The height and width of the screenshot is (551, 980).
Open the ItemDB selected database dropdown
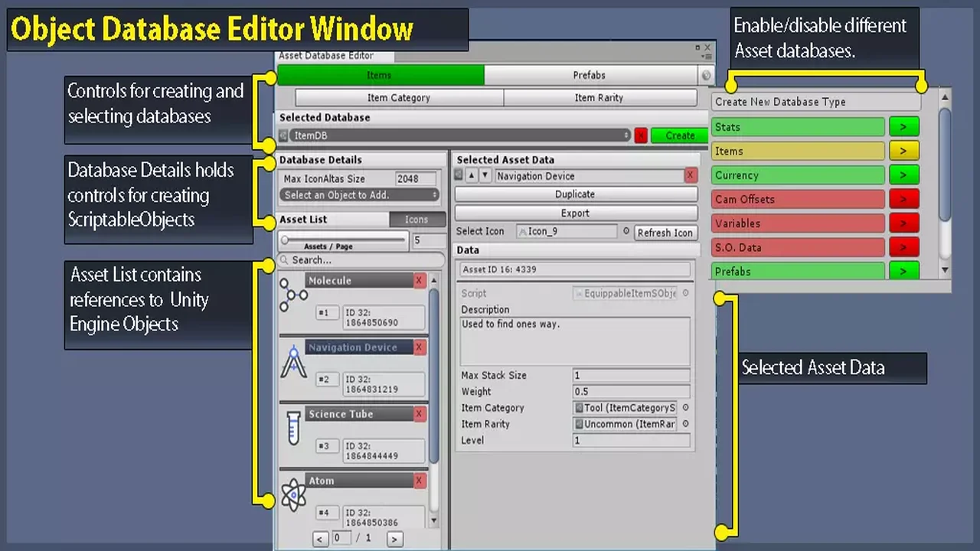click(459, 135)
